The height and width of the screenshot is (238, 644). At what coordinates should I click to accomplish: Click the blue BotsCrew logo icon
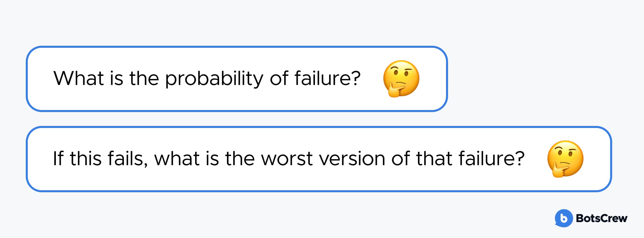(564, 218)
